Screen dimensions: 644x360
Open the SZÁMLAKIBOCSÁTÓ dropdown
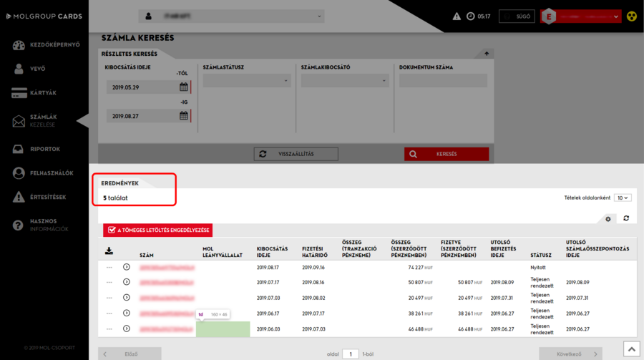[344, 81]
